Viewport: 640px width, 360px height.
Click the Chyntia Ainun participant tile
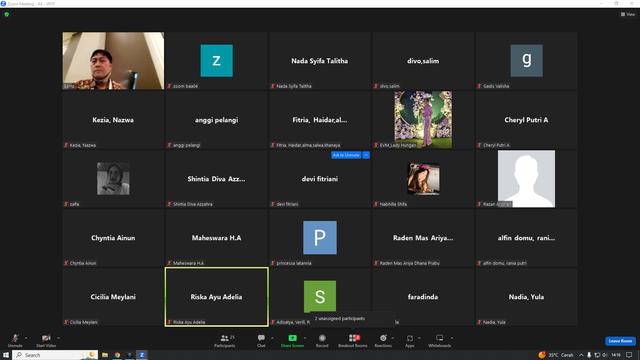click(113, 238)
